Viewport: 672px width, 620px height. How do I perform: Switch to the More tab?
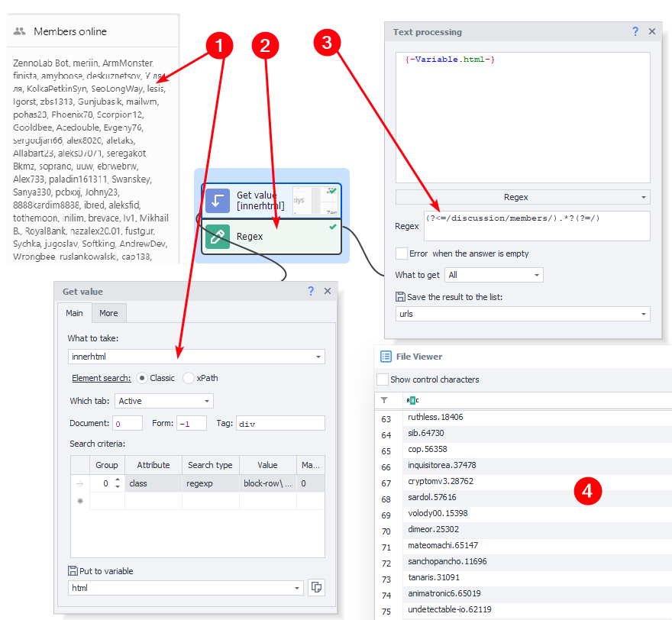[x=109, y=313]
